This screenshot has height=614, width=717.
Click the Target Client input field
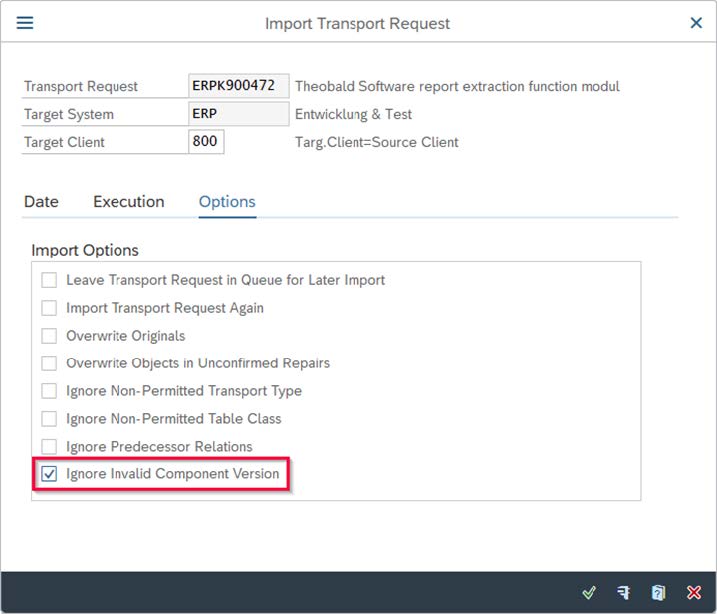point(206,142)
